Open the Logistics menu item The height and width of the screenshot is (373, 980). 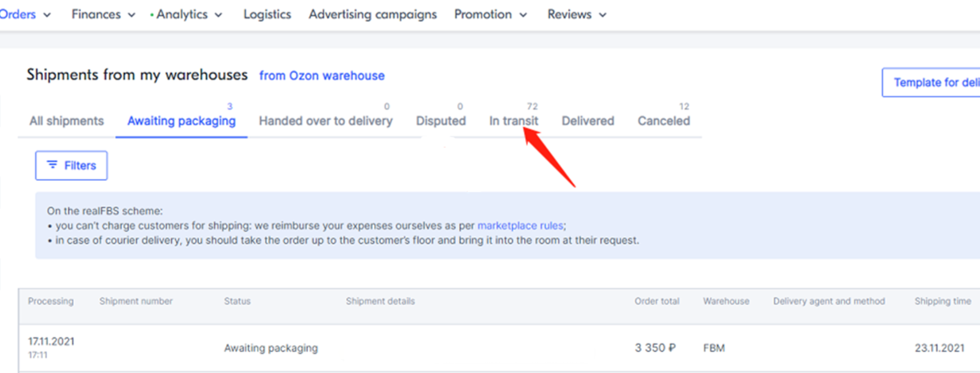(267, 15)
